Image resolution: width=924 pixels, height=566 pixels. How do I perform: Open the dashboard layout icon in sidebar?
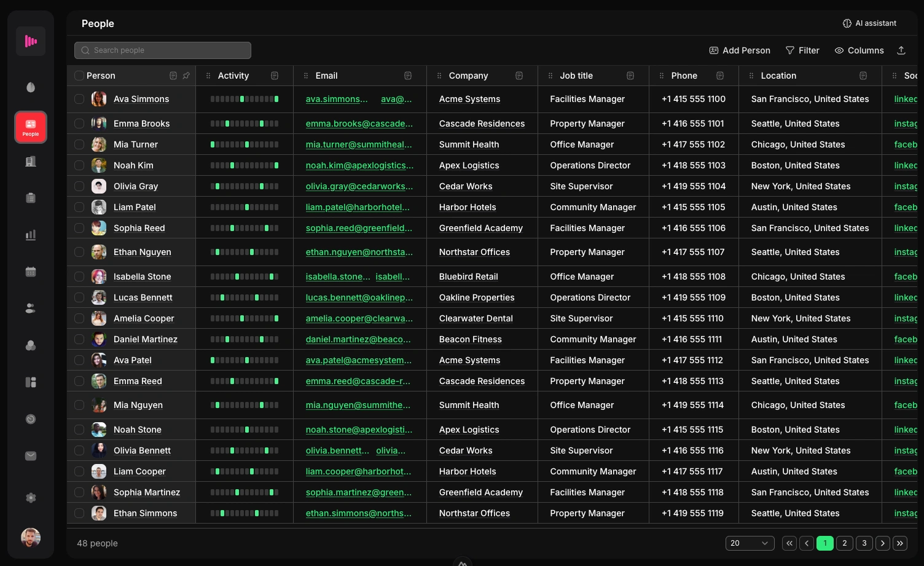pyautogui.click(x=31, y=382)
